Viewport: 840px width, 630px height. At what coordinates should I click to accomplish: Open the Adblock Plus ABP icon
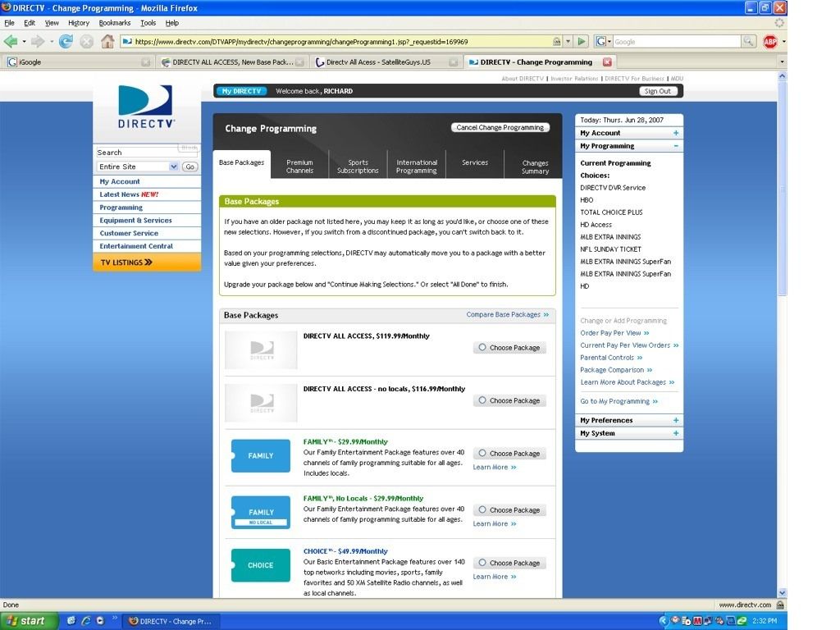tap(770, 41)
